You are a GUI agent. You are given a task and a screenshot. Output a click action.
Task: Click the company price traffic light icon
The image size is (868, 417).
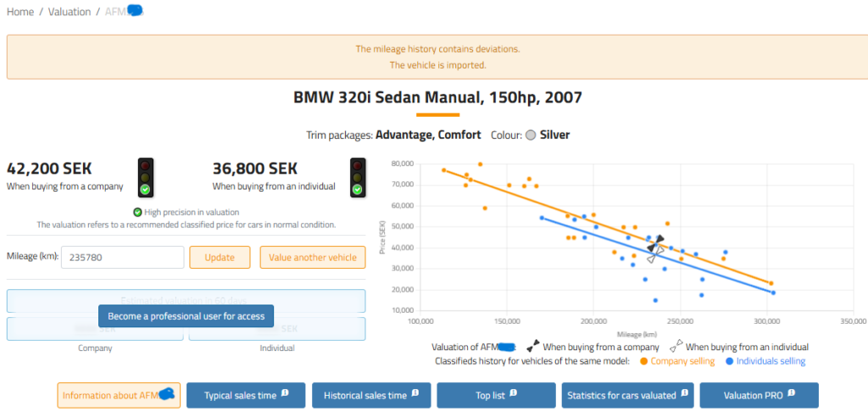pos(145,177)
